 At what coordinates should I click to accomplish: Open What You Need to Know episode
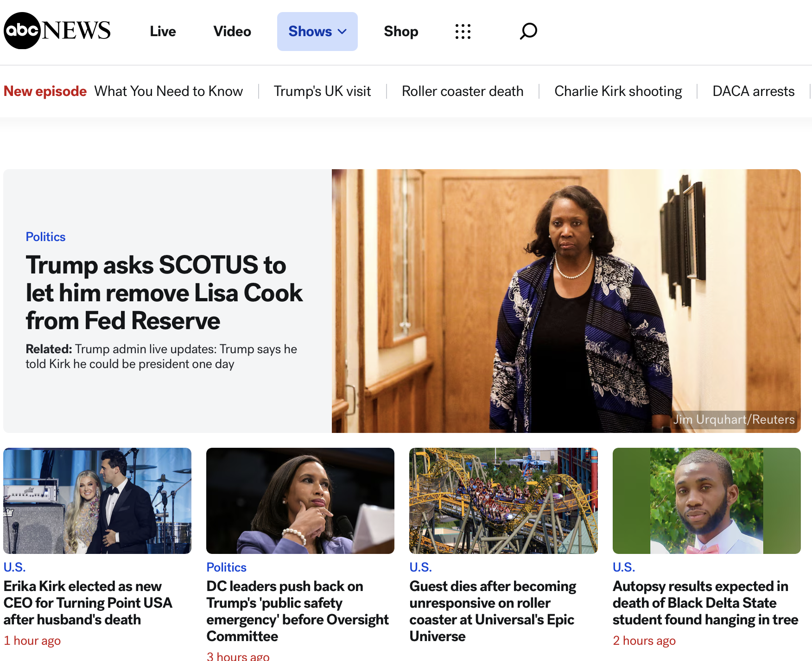tap(169, 91)
